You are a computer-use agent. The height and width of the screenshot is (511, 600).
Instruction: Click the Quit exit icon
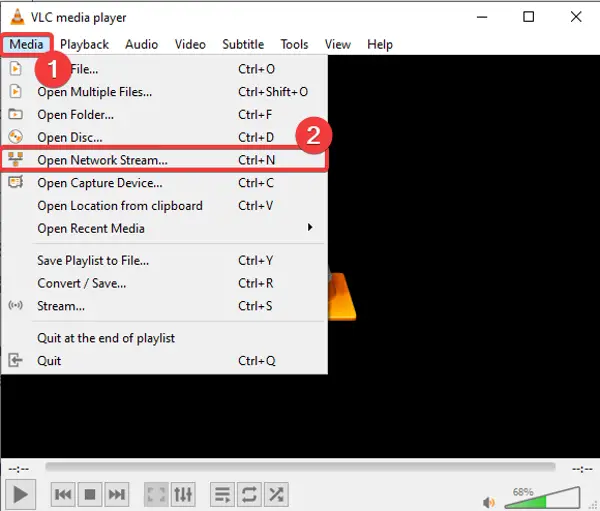click(x=15, y=360)
